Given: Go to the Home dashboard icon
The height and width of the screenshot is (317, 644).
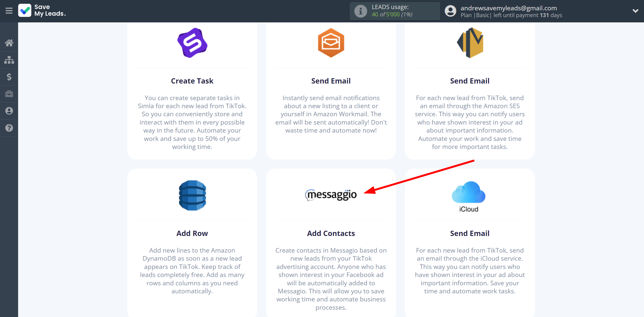Looking at the screenshot, I should (x=9, y=43).
